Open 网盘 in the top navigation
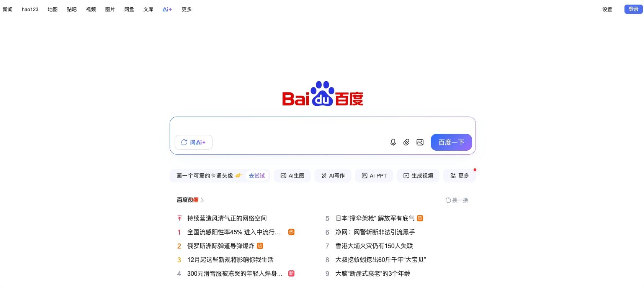Screen dimensions: 644x288 [129, 9]
